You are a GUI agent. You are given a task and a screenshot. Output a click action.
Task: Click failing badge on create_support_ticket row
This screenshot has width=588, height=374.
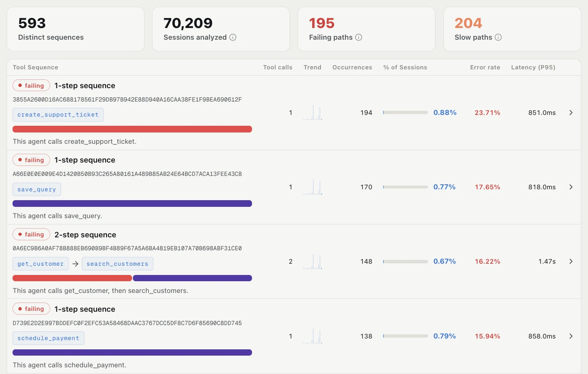(31, 86)
